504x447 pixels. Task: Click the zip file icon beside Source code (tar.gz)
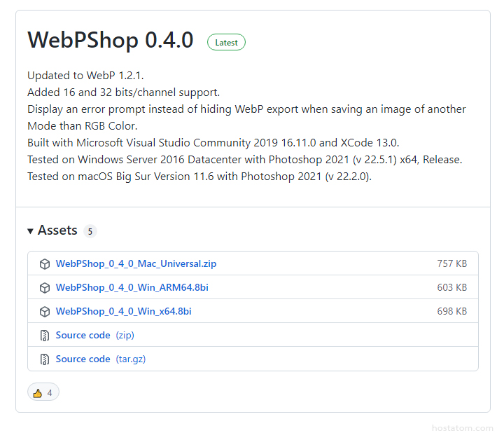(x=45, y=359)
